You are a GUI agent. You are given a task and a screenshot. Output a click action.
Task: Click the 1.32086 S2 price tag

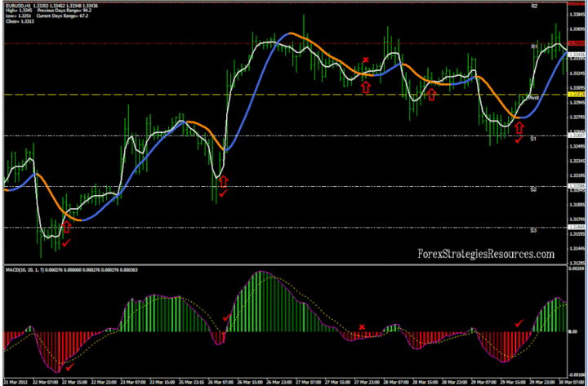(x=577, y=186)
